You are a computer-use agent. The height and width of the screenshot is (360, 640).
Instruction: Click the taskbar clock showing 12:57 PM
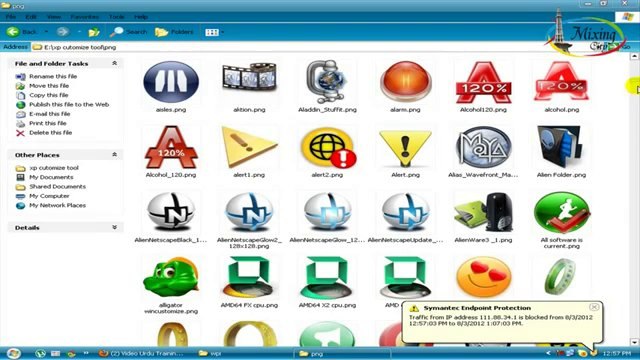pyautogui.click(x=616, y=353)
